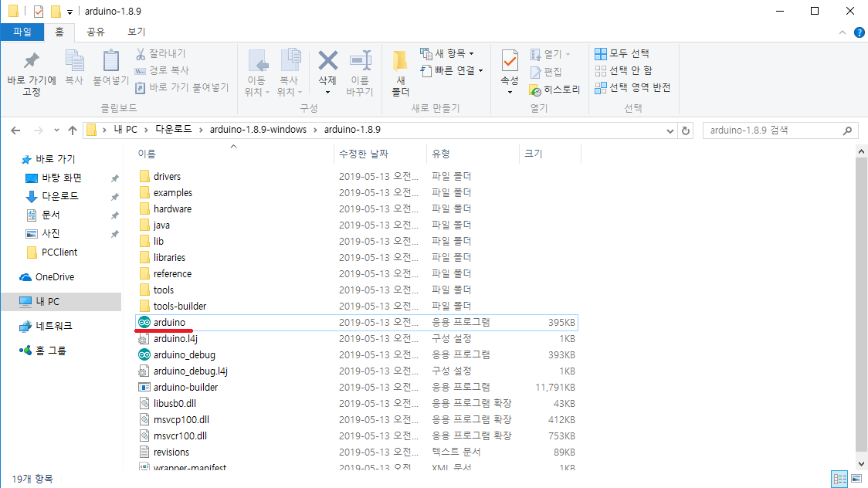Open quick access toolbar customize dropdown

[x=70, y=12]
